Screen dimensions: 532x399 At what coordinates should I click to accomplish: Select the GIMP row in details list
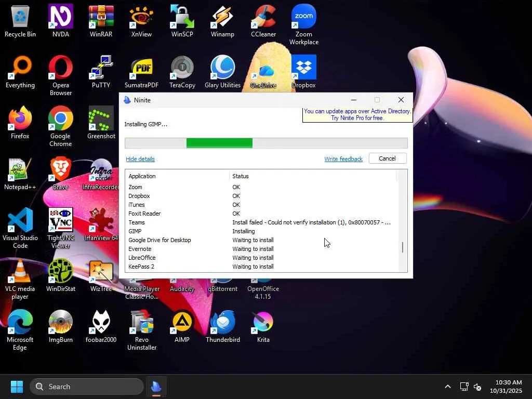(261, 231)
